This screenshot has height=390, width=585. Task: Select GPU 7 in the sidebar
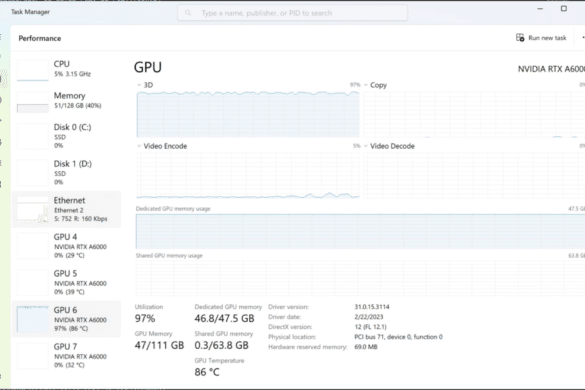(66, 355)
